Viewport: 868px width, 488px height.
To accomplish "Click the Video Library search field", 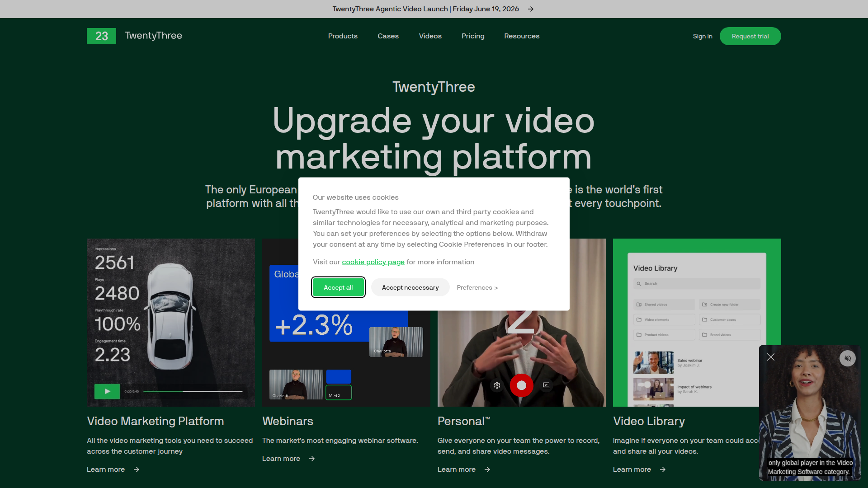I will tap(697, 284).
